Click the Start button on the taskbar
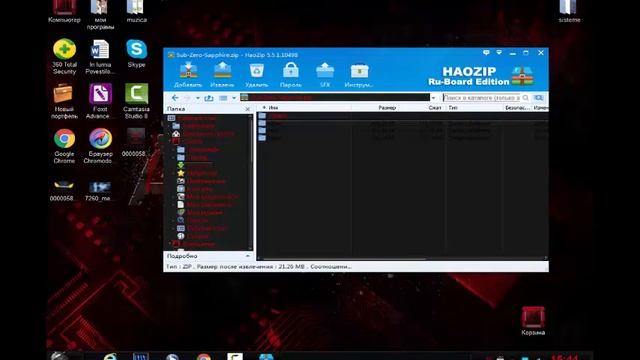The height and width of the screenshot is (360, 640). click(60, 356)
